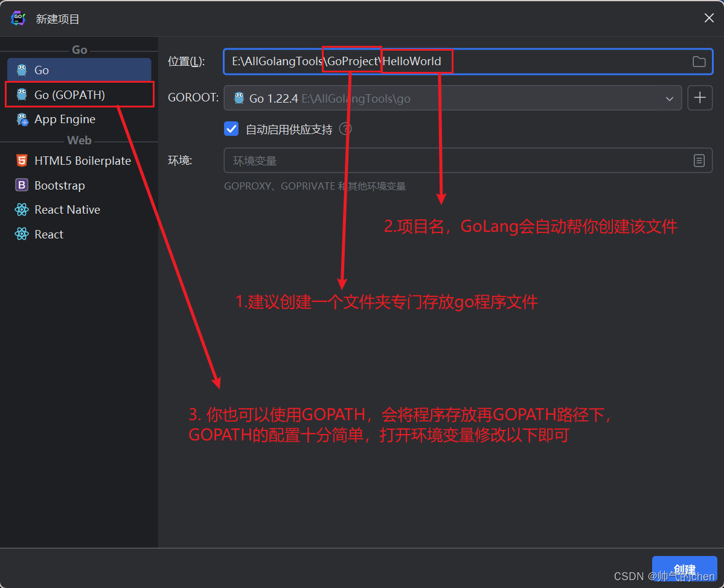The image size is (724, 588).
Task: Click the App Engine icon
Action: point(22,119)
